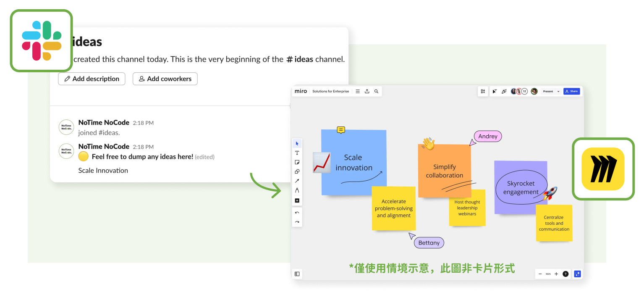Click the Add description button in Slack
Screen dimensions: 644x300
tap(92, 79)
